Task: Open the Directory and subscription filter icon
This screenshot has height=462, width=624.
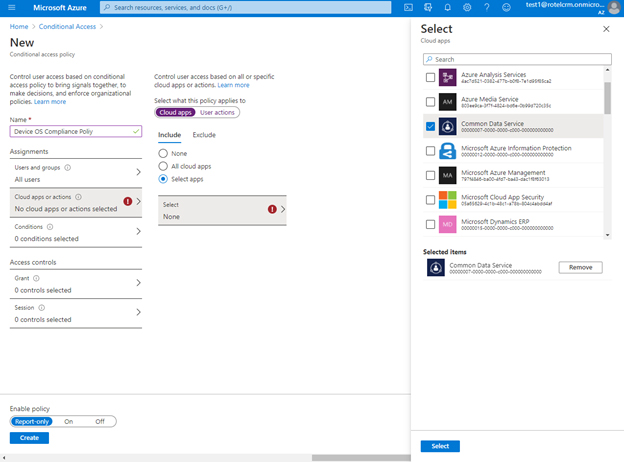Action: tap(428, 8)
